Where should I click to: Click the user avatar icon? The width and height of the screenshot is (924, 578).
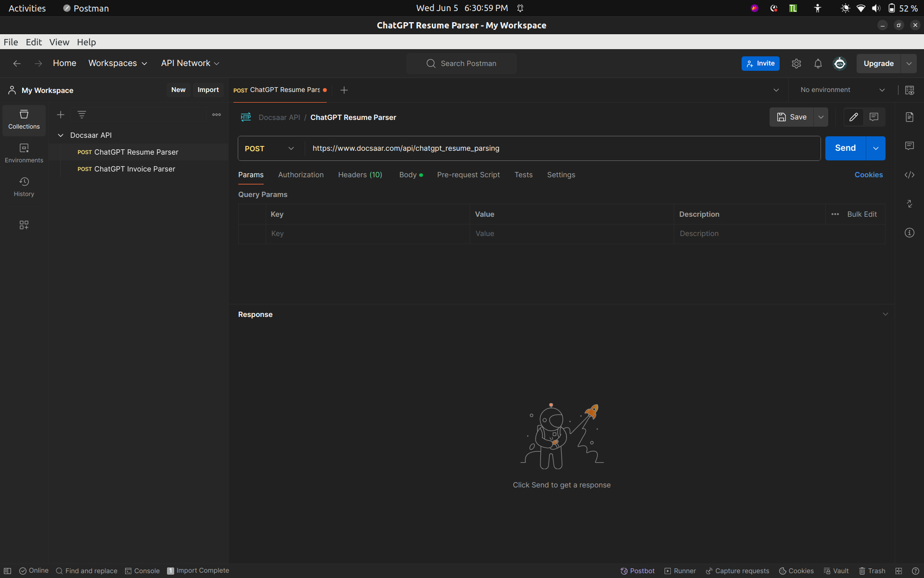(840, 64)
